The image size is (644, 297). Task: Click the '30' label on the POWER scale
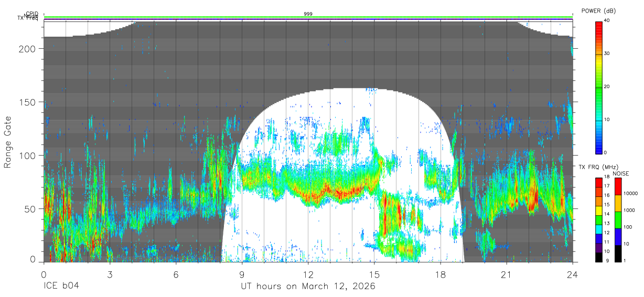607,53
